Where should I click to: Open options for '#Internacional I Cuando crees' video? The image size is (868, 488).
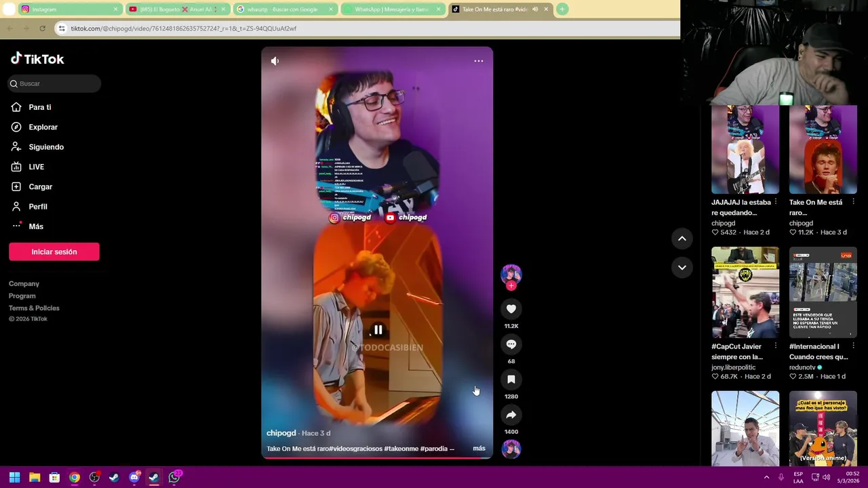854,346
